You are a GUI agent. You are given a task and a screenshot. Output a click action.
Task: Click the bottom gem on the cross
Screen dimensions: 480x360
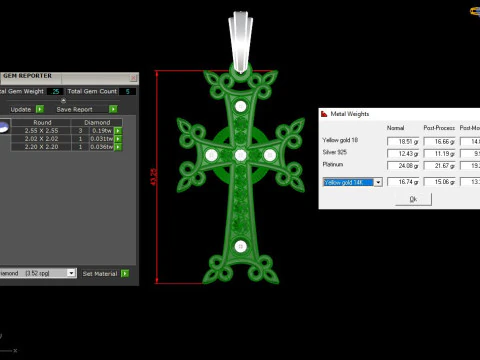(240, 247)
